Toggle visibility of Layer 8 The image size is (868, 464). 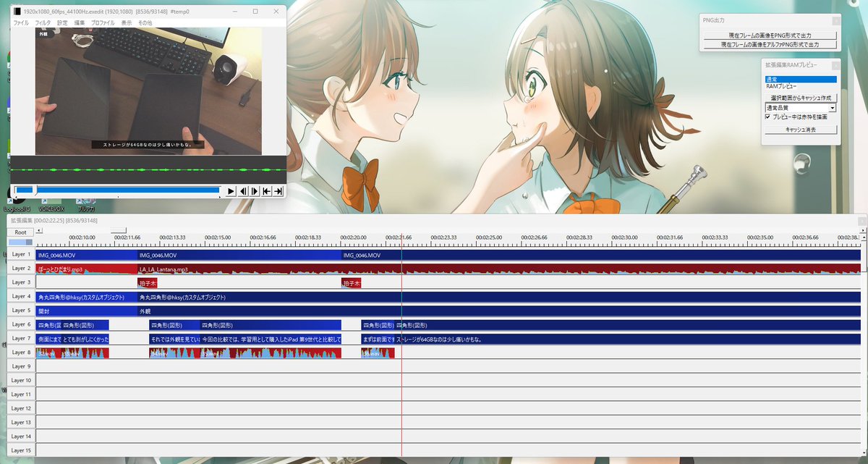[x=21, y=353]
